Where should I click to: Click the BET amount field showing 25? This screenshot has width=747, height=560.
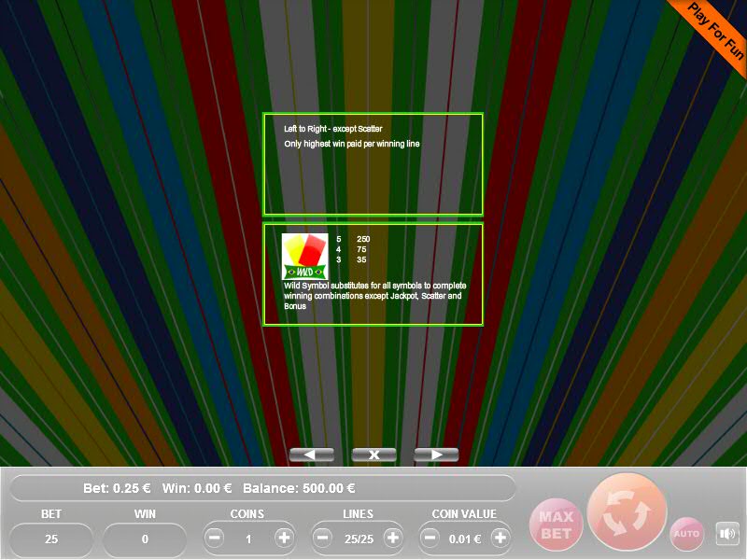click(x=51, y=539)
